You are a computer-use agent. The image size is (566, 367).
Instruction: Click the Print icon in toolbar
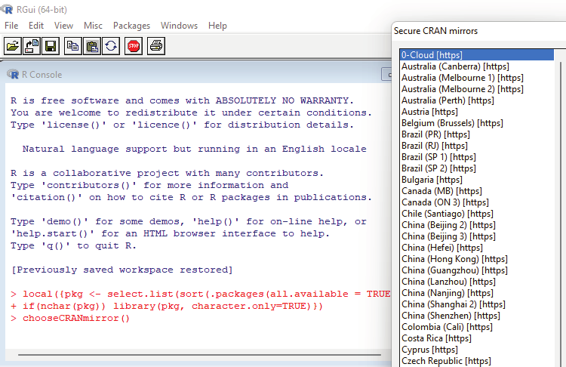156,46
